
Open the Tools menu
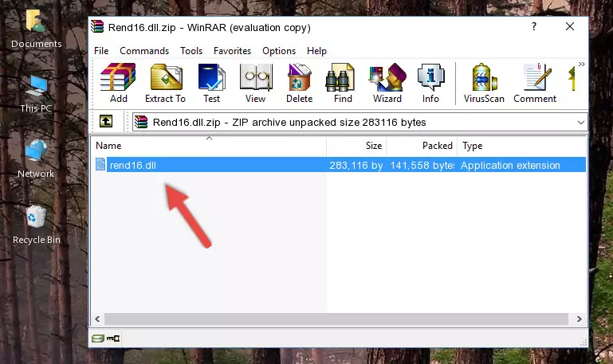pos(191,51)
